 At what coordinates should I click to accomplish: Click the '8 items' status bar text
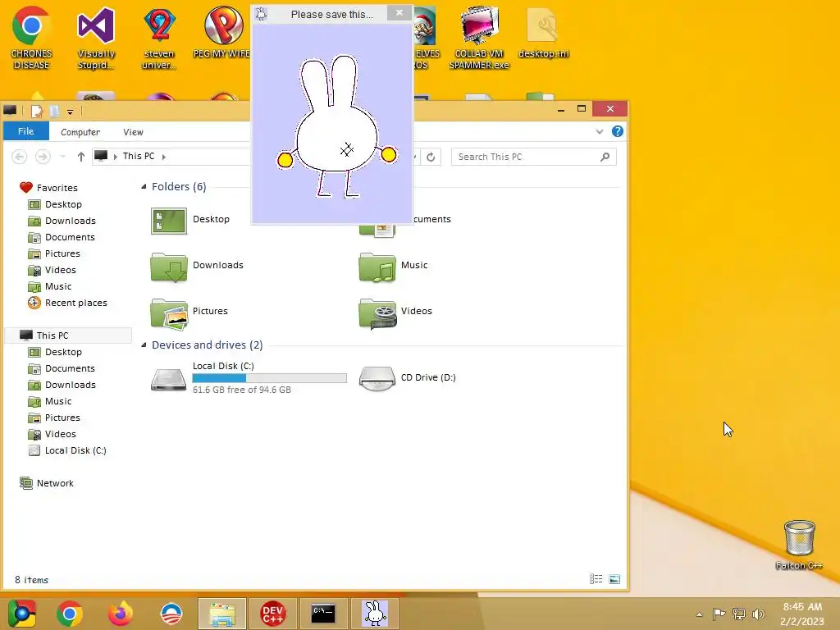coord(32,580)
